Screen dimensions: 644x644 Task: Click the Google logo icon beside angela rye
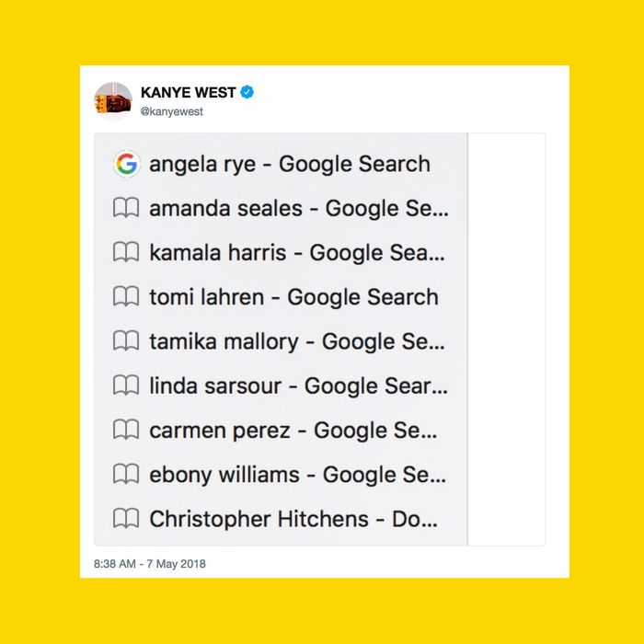click(127, 164)
